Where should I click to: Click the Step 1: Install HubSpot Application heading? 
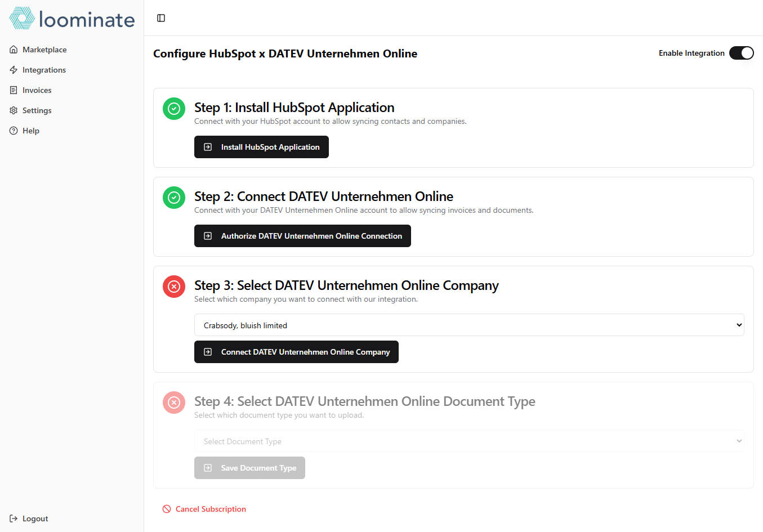click(294, 108)
